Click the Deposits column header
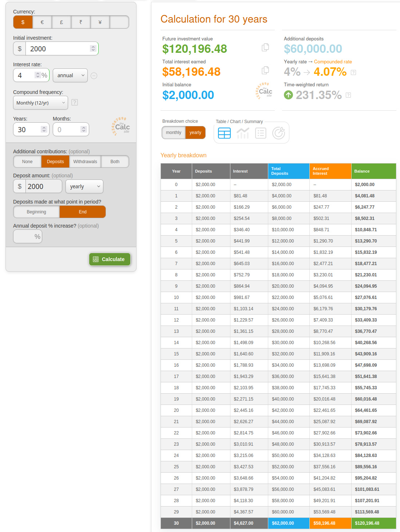400x532 pixels. 211,171
